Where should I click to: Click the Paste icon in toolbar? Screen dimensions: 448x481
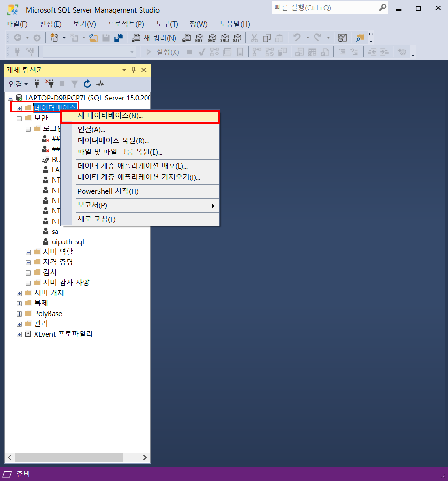279,38
